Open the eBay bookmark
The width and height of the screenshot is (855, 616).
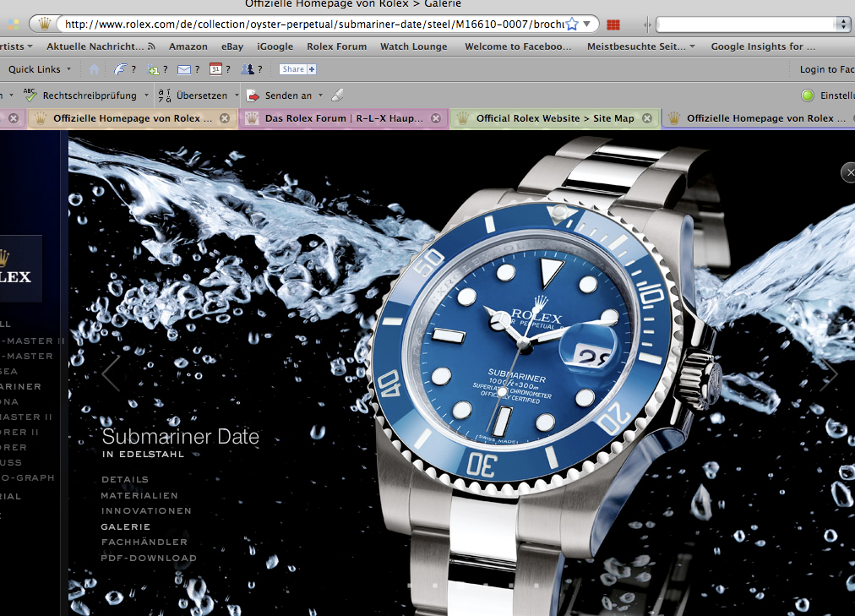click(x=232, y=46)
